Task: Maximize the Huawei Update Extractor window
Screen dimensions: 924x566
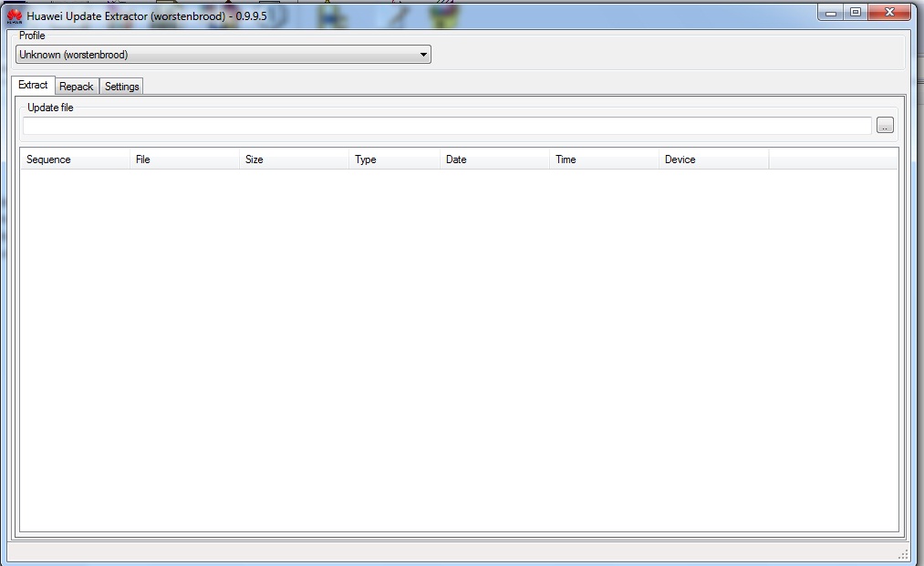Action: (856, 13)
